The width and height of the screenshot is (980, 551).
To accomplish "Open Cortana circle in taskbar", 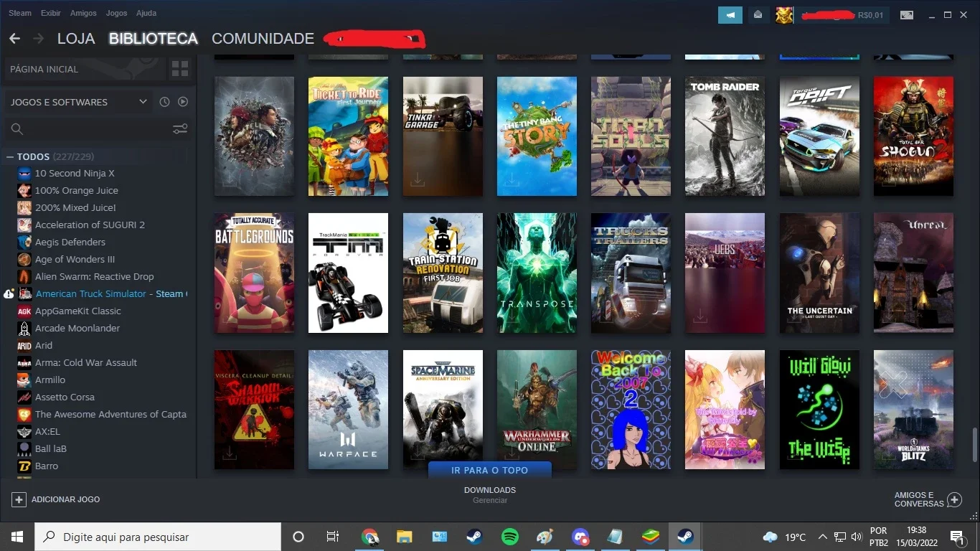I will [298, 537].
